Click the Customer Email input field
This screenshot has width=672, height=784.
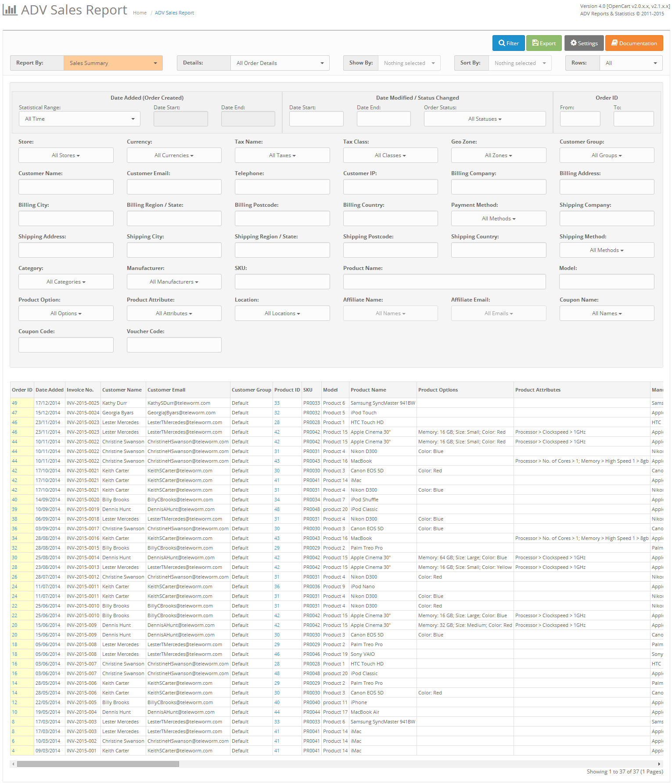174,187
